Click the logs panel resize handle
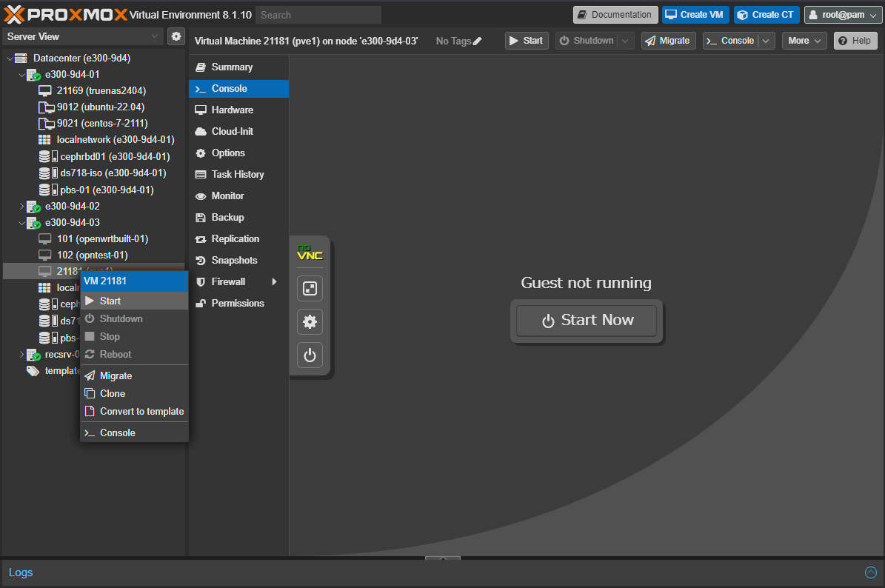 tap(443, 558)
